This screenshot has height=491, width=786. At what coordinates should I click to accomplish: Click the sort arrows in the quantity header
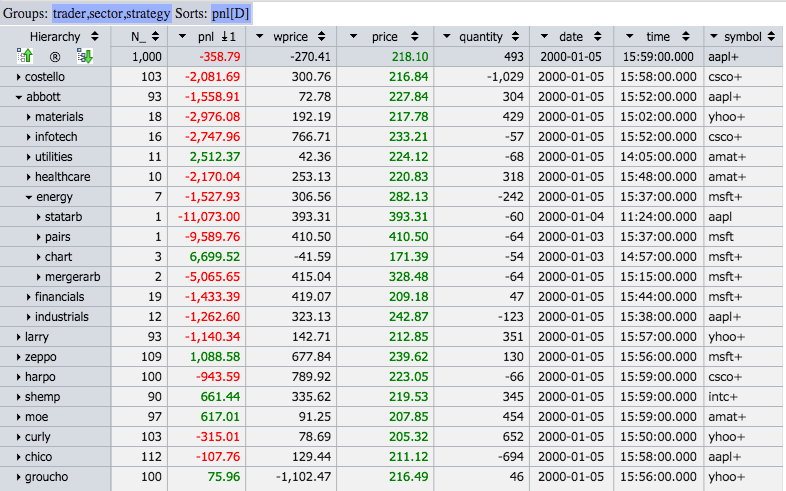pyautogui.click(x=515, y=37)
